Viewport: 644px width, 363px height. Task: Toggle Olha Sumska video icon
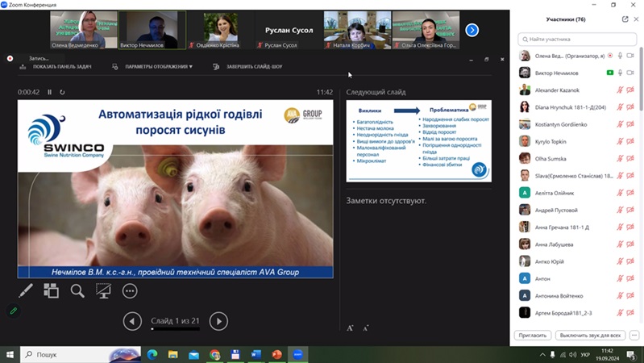click(630, 159)
